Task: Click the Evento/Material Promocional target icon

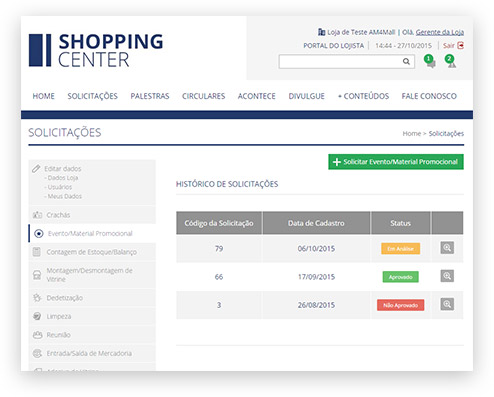Action: pyautogui.click(x=39, y=233)
